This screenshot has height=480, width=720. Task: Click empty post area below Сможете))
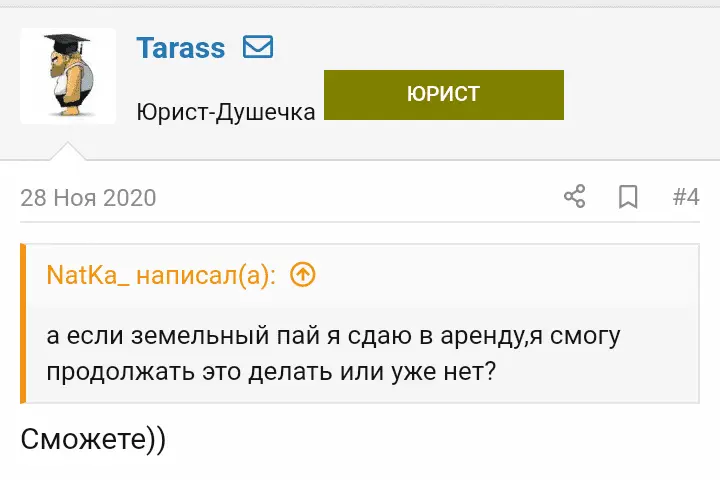coord(360,466)
